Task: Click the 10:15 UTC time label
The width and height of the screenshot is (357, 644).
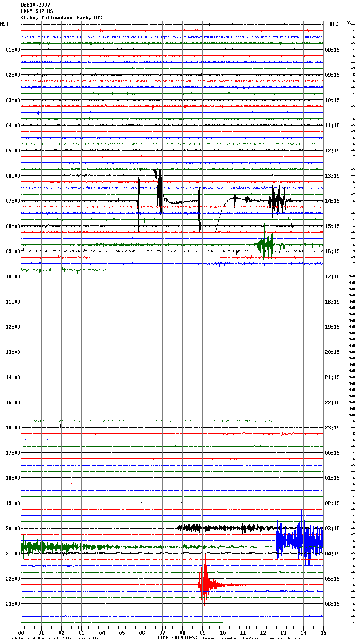Action: [x=332, y=100]
